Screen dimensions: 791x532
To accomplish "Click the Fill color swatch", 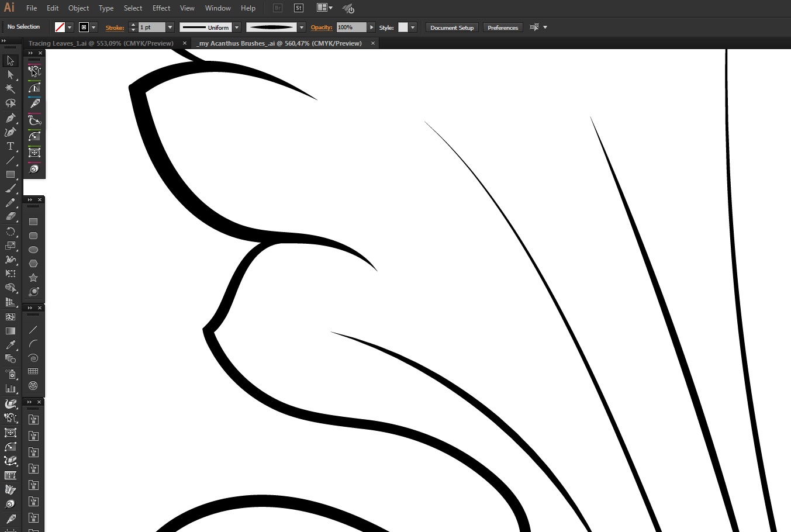I will 60,27.
